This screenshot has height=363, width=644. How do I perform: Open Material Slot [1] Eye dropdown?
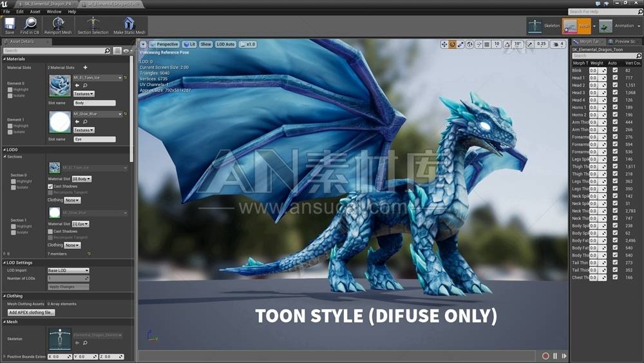click(x=80, y=224)
